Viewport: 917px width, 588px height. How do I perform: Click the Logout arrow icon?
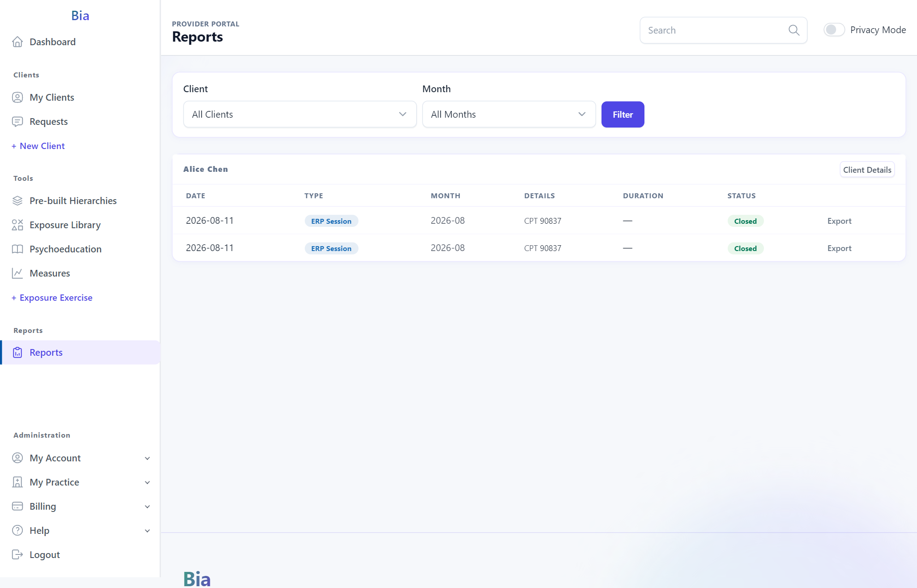point(17,554)
